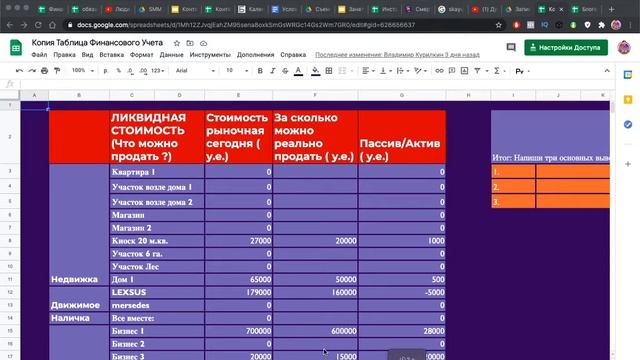Open a new browser tab
The image size is (640, 360).
(x=611, y=9)
